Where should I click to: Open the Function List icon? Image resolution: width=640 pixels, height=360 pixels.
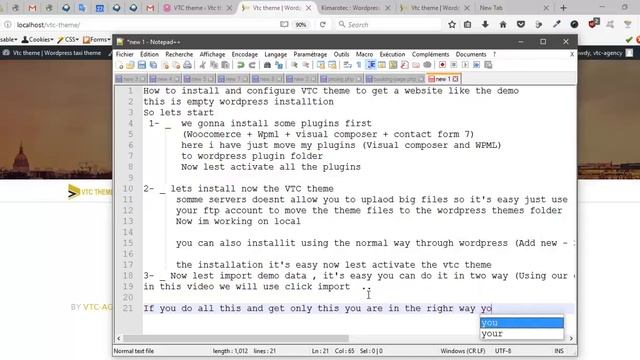(x=404, y=65)
